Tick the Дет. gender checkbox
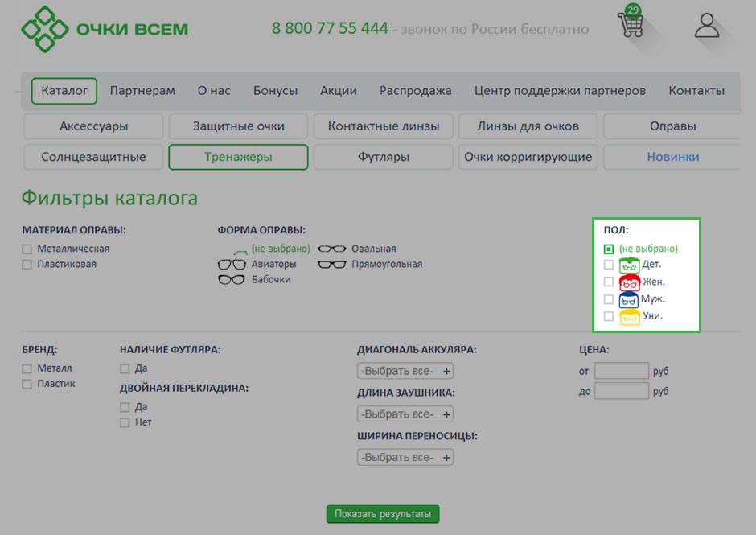756x535 pixels. point(609,265)
